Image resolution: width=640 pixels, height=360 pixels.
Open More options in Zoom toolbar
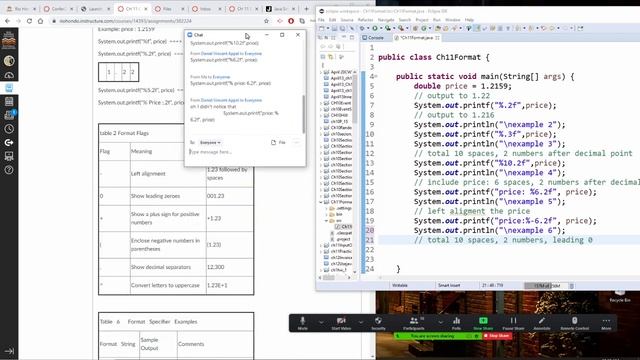click(x=606, y=322)
